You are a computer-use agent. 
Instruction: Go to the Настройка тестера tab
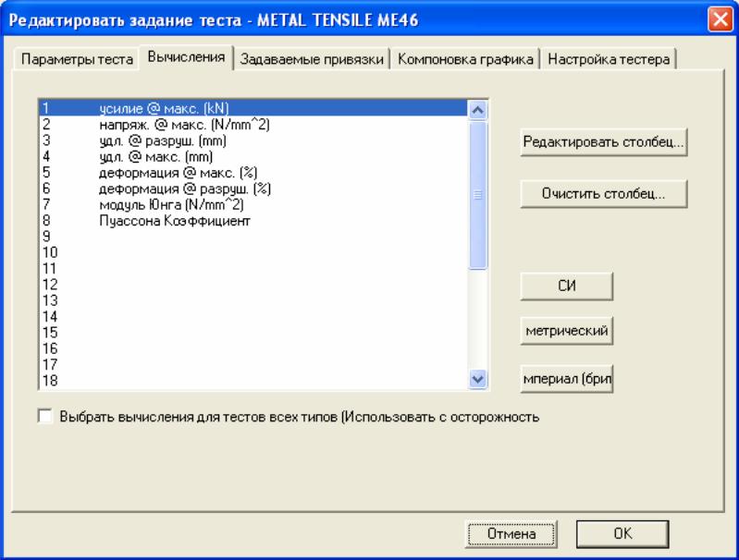point(609,59)
